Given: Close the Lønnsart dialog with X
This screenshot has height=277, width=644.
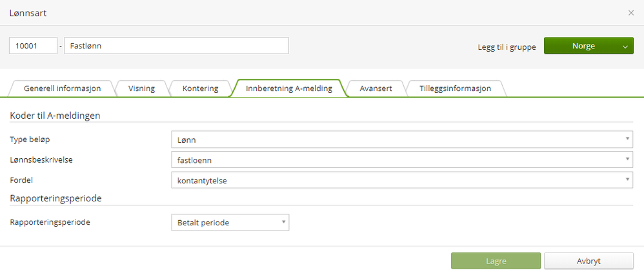Looking at the screenshot, I should pos(631,13).
